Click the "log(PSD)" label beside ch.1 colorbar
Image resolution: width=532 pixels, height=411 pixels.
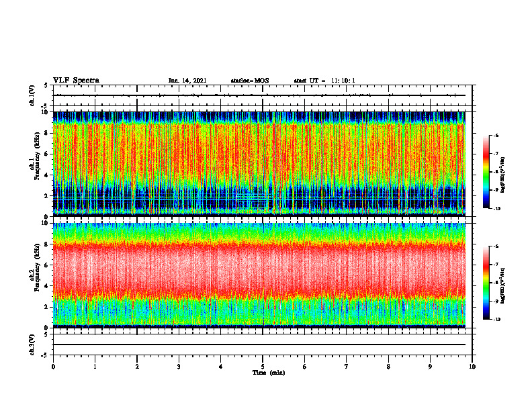point(503,175)
